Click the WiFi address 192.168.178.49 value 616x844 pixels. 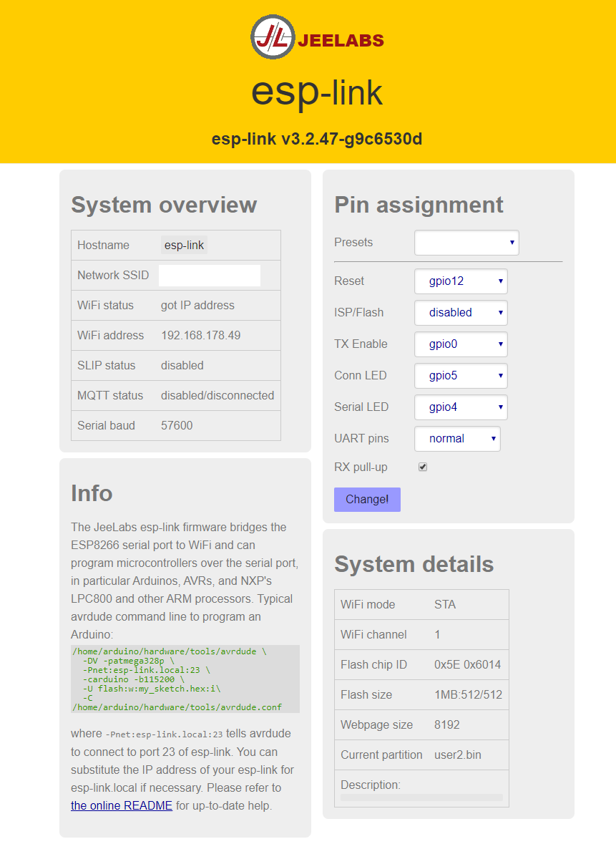tap(200, 336)
